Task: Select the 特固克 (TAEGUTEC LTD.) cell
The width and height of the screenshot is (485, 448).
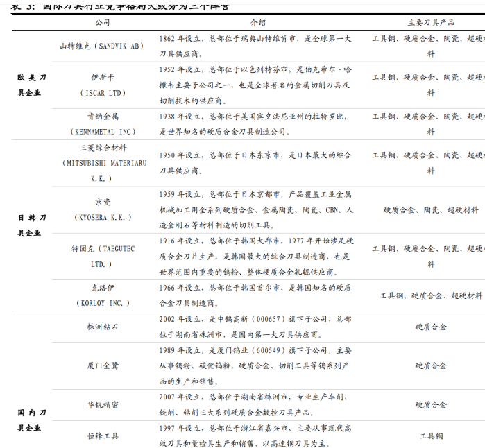Action: (103, 257)
